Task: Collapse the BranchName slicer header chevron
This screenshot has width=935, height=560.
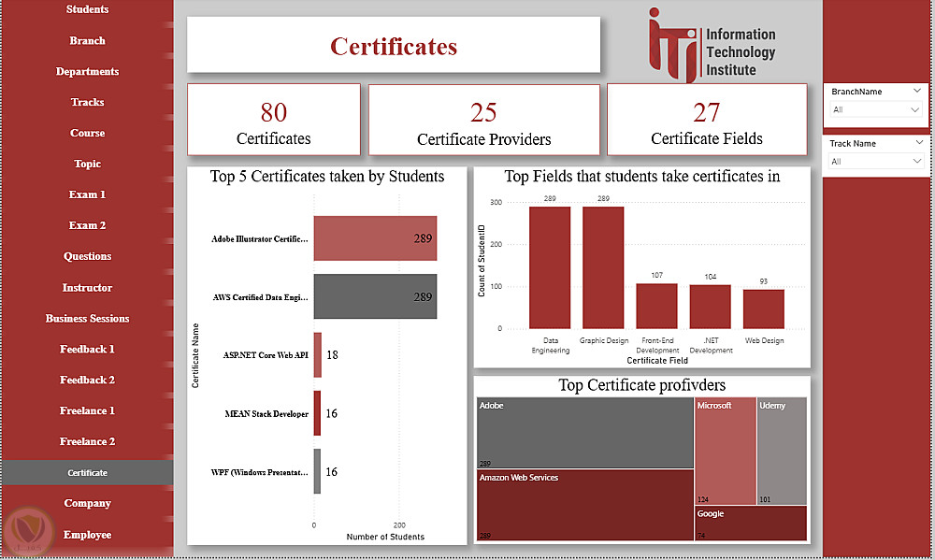Action: tap(917, 91)
